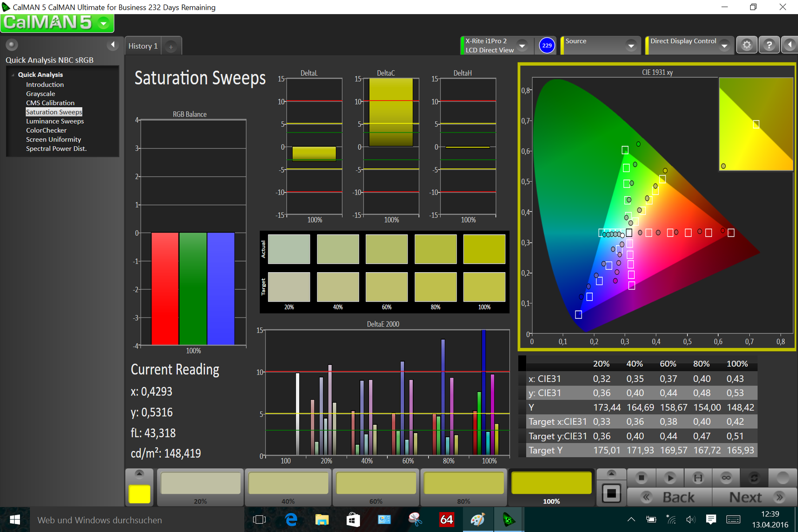Click the x: CIE31 row label
Image resolution: width=798 pixels, height=532 pixels.
544,379
